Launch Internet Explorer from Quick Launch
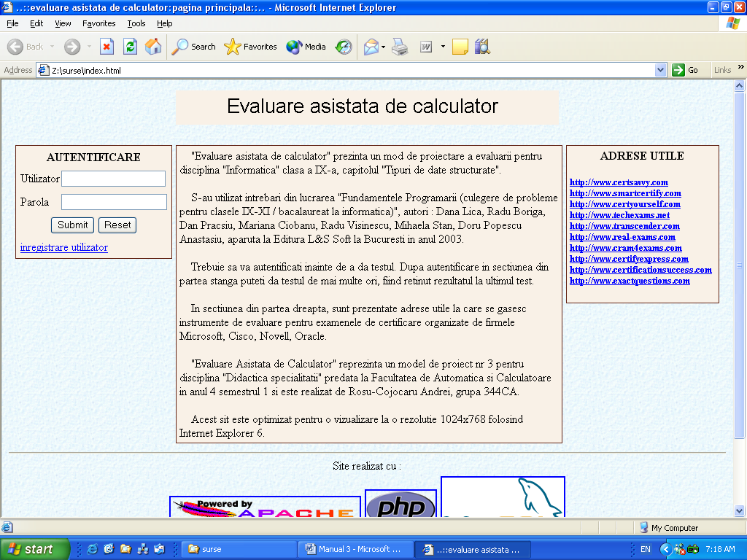This screenshot has height=560, width=747. tap(93, 549)
